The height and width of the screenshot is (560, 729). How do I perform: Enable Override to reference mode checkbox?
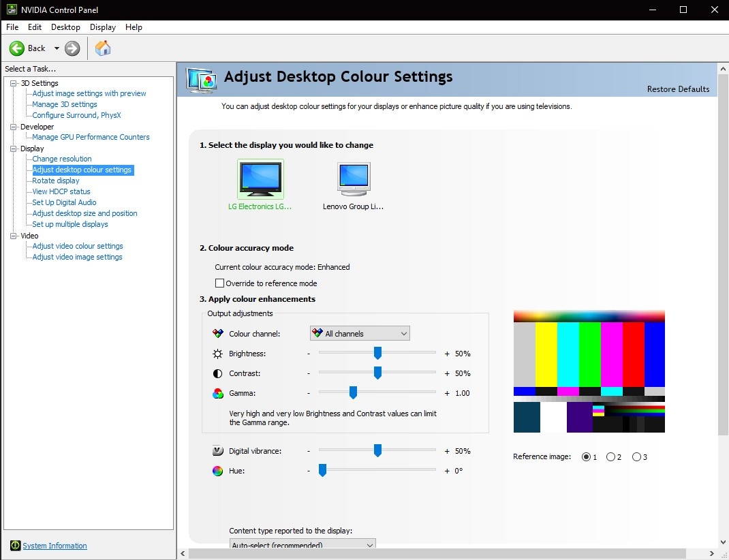(220, 283)
